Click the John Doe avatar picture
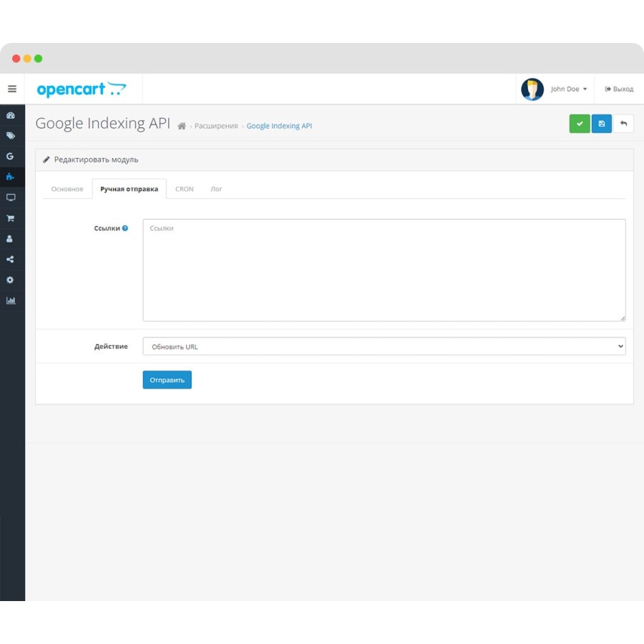Viewport: 644px width, 644px height. tap(532, 89)
